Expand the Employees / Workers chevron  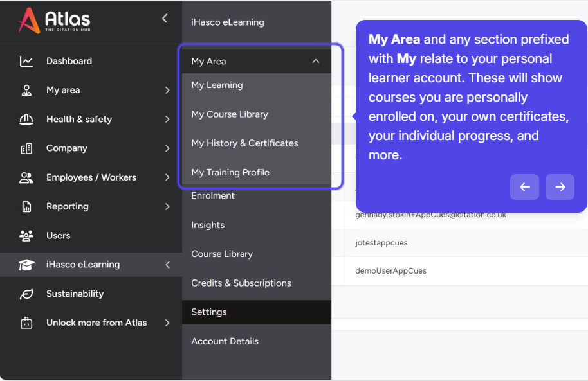point(167,177)
